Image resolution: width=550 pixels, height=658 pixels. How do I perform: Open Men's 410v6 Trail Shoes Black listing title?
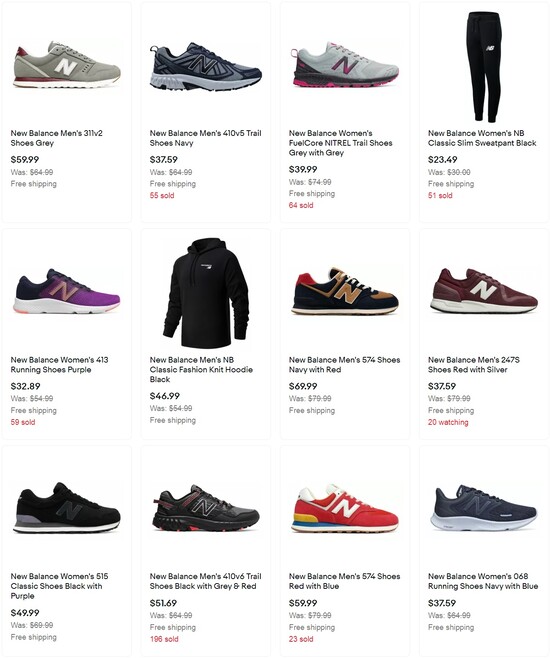[x=206, y=581]
